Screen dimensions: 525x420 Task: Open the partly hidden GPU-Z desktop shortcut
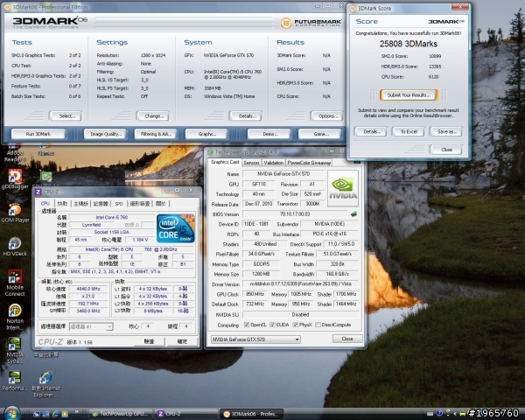[45, 177]
